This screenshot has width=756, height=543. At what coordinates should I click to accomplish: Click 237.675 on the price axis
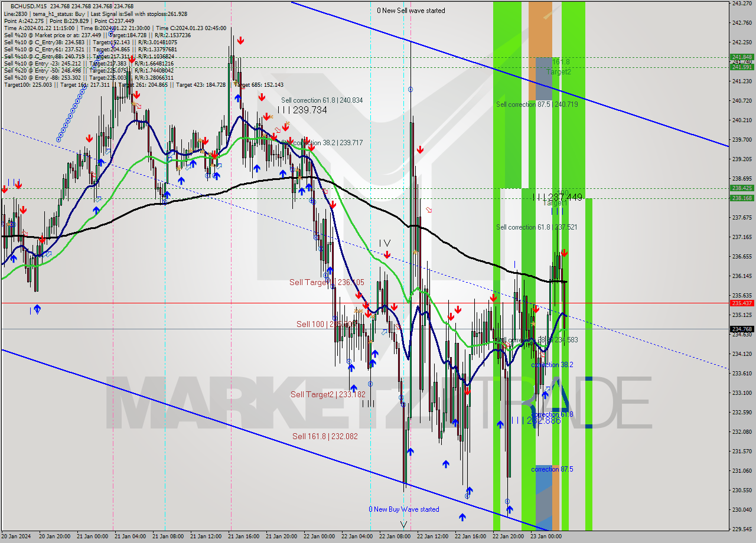click(x=741, y=217)
